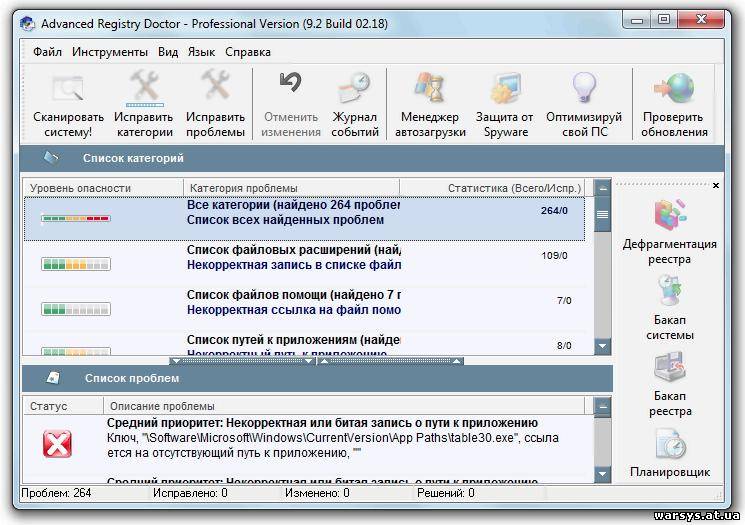Open the Файл menu
This screenshot has width=745, height=525.
tap(47, 52)
